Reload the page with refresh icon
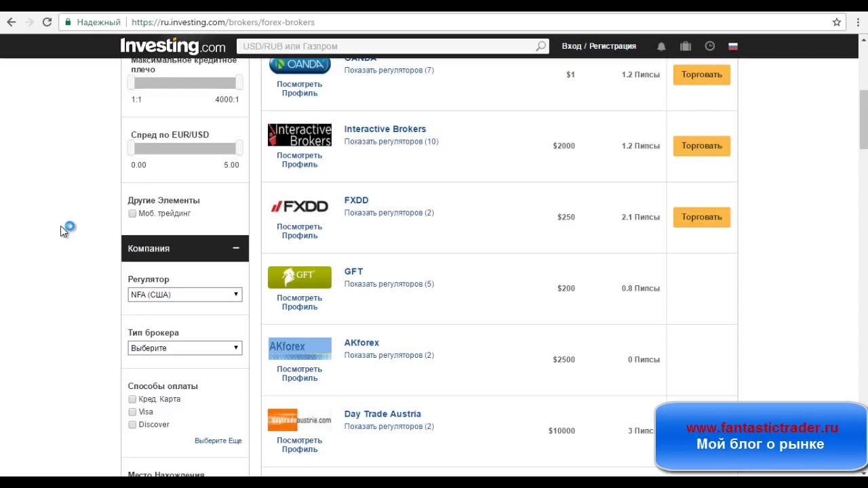The height and width of the screenshot is (488, 868). [47, 22]
